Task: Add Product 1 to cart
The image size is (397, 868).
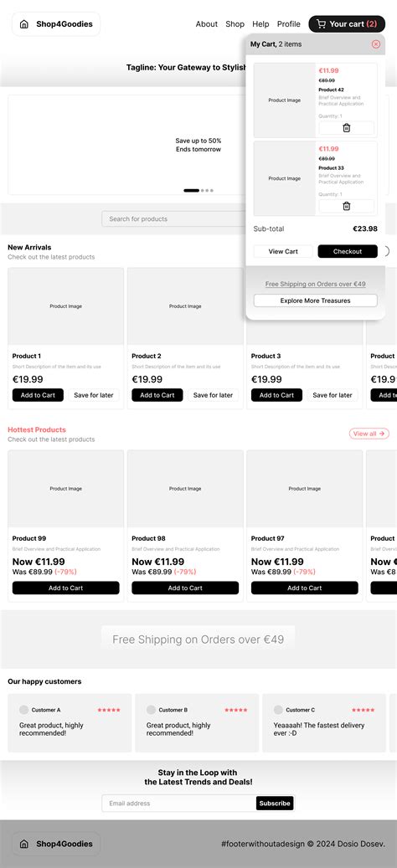Action: tap(38, 395)
